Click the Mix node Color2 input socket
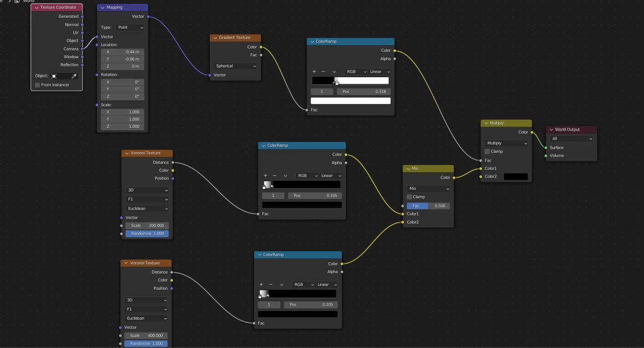 (x=403, y=222)
